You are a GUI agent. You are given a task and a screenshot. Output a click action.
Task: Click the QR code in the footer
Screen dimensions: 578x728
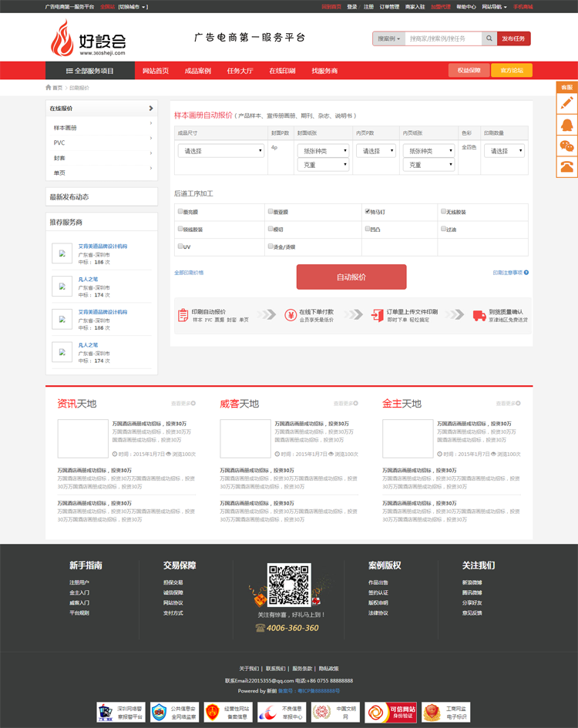(x=288, y=584)
